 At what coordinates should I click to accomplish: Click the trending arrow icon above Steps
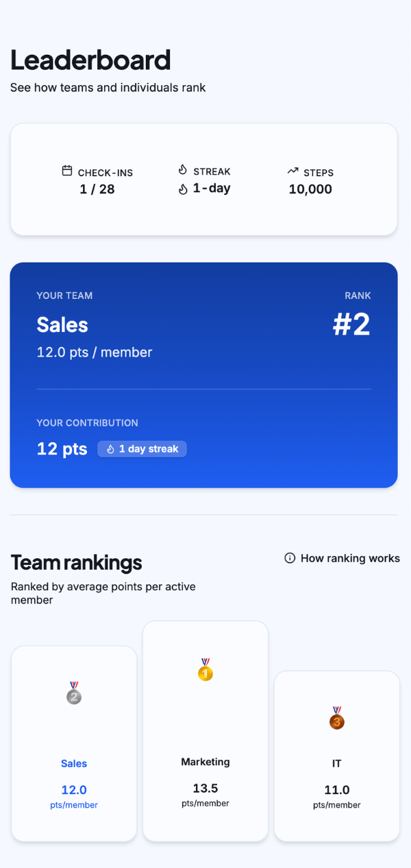click(x=293, y=171)
